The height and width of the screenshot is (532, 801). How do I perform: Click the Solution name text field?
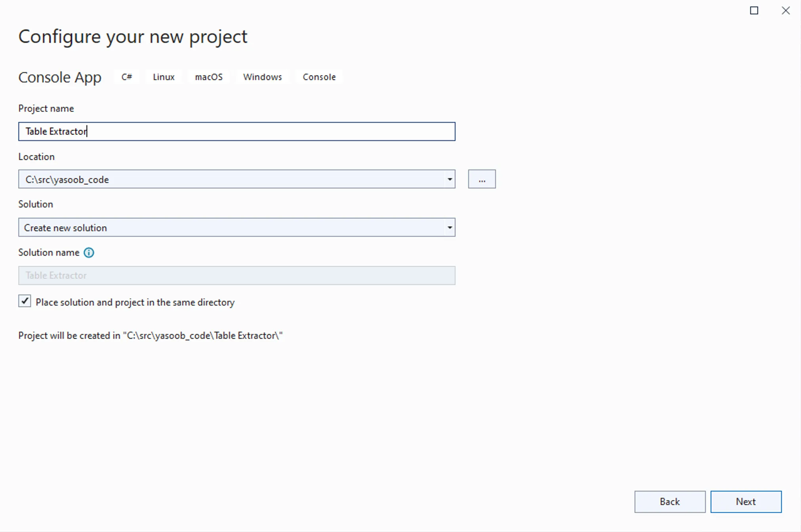(238, 275)
